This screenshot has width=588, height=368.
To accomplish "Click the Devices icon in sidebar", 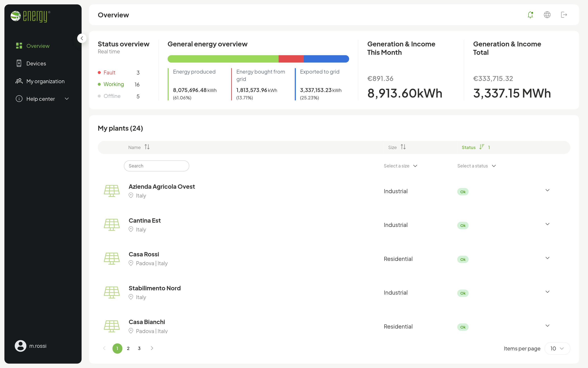I will (19, 63).
